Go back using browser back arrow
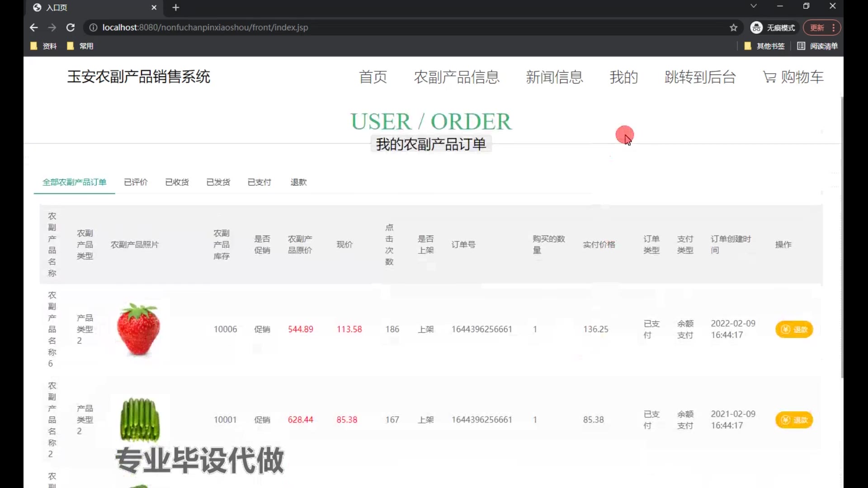Viewport: 868px width, 488px height. [x=34, y=28]
